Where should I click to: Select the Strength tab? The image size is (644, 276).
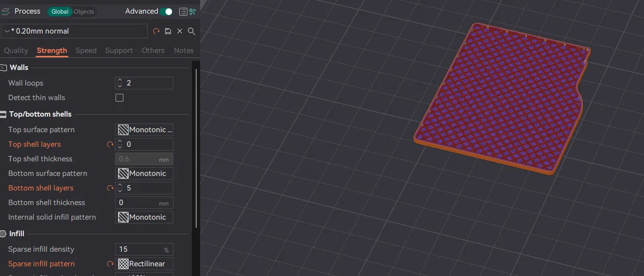click(52, 51)
